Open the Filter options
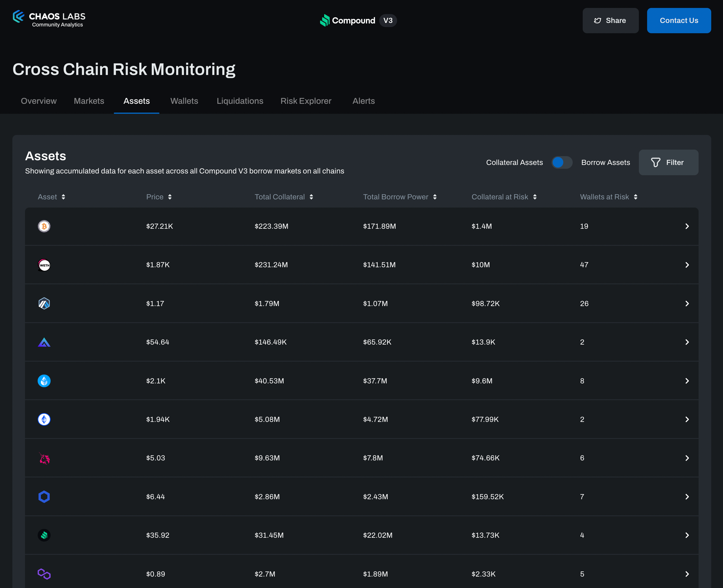 [668, 163]
